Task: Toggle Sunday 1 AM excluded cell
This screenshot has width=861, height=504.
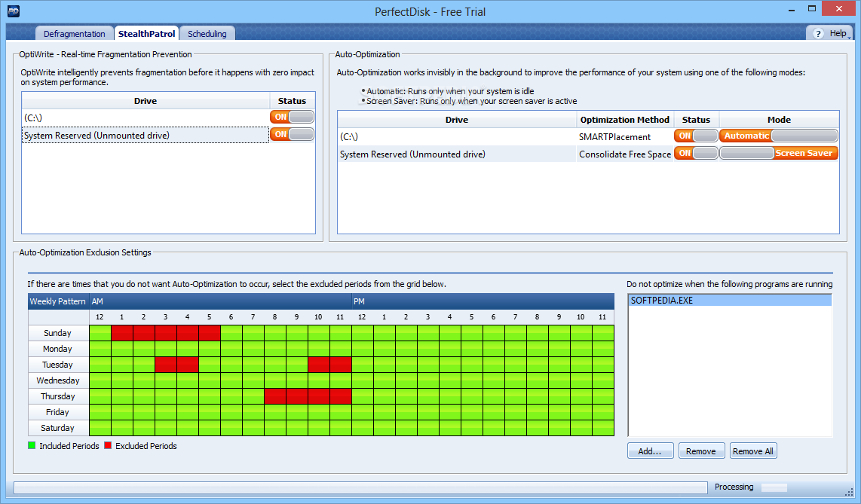Action: pos(122,333)
